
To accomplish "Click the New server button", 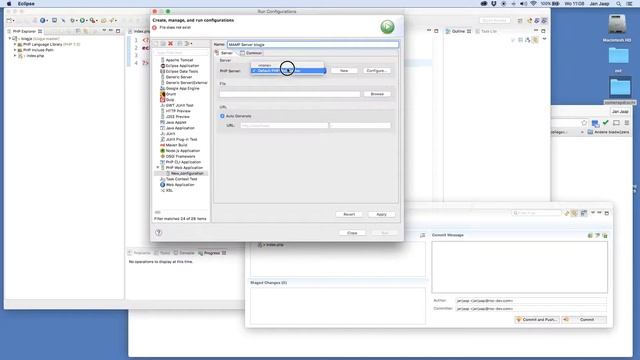I will 344,71.
